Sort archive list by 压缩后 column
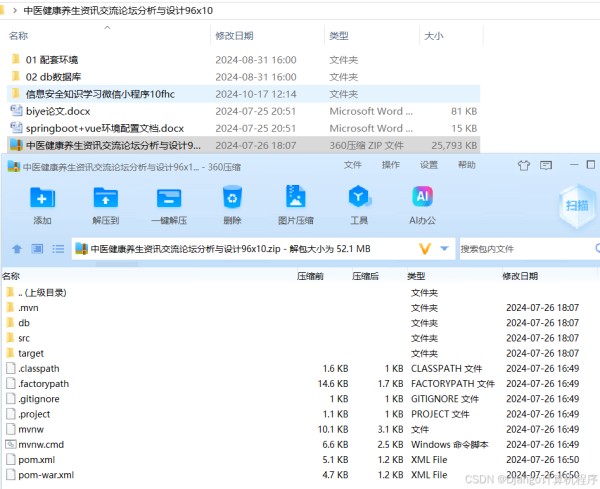 click(x=365, y=276)
